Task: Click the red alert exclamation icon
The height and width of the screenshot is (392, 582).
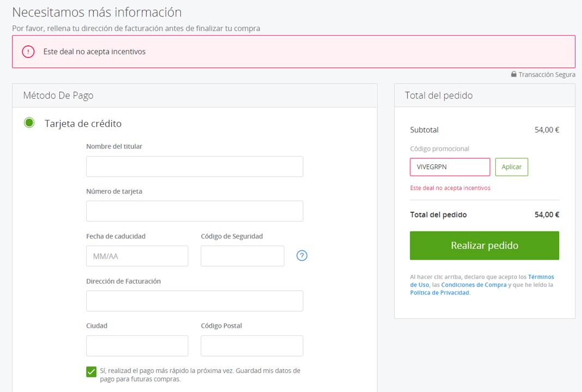Action: [28, 52]
